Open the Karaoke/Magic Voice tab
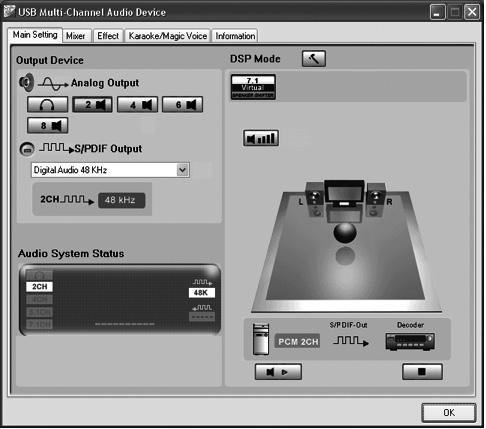Viewport: 486px width, 429px height. [168, 36]
